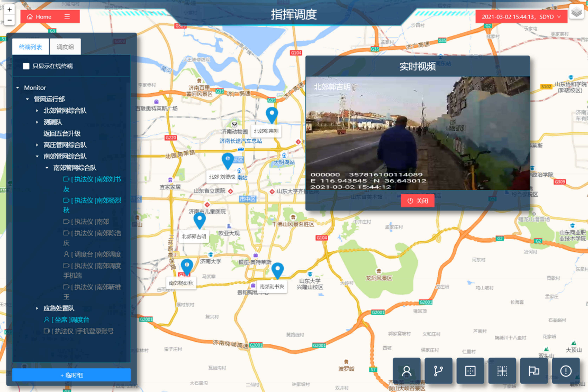This screenshot has height=392, width=588.
Task: Expand the 应急处置队 group
Action: [x=37, y=308]
